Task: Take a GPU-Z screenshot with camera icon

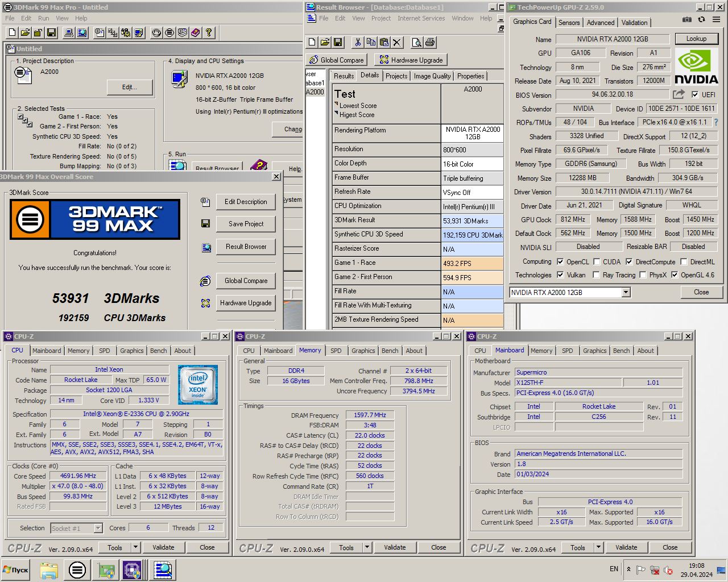Action: point(687,20)
